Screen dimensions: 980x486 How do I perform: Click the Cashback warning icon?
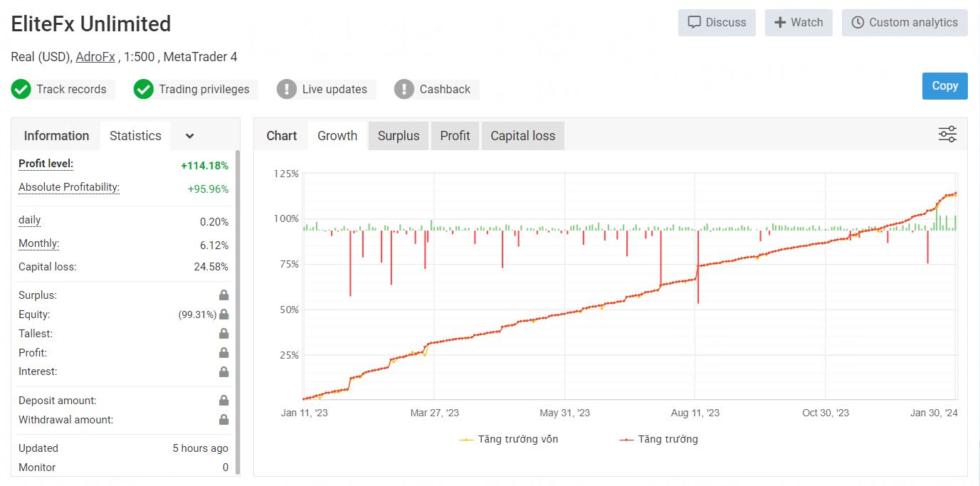[x=404, y=89]
